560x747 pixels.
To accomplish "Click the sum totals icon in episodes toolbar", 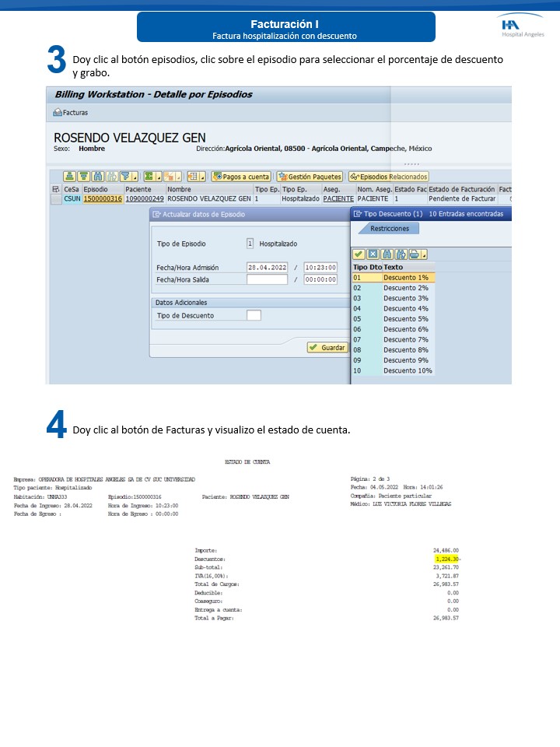I will [151, 177].
